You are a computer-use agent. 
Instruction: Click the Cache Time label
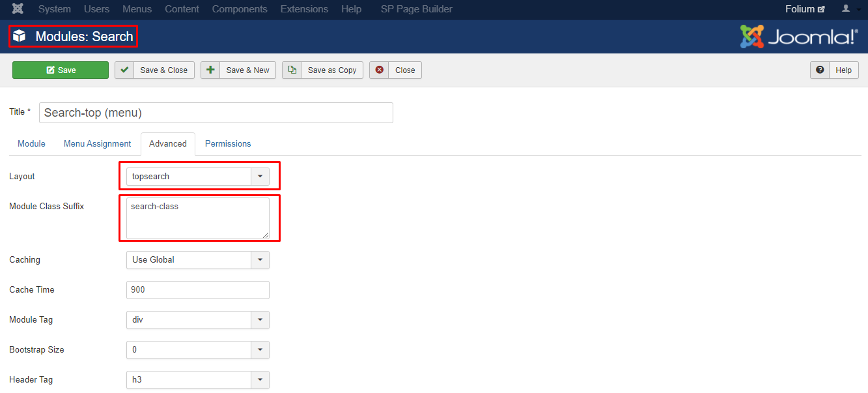pyautogui.click(x=32, y=290)
